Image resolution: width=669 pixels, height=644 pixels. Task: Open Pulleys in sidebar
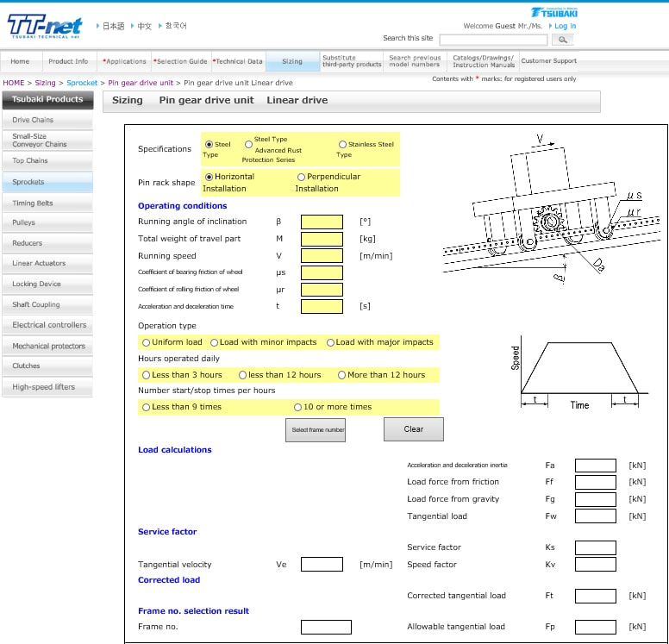pyautogui.click(x=47, y=222)
